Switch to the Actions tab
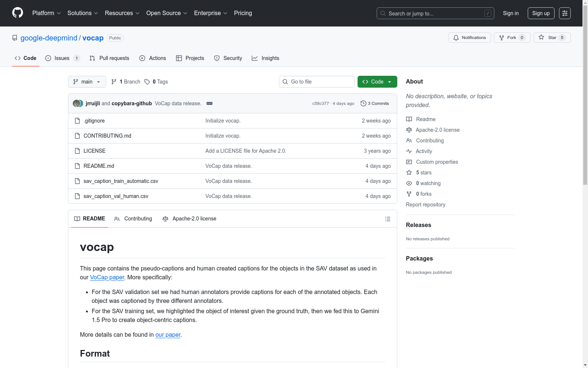Image resolution: width=588 pixels, height=368 pixels. coord(153,58)
